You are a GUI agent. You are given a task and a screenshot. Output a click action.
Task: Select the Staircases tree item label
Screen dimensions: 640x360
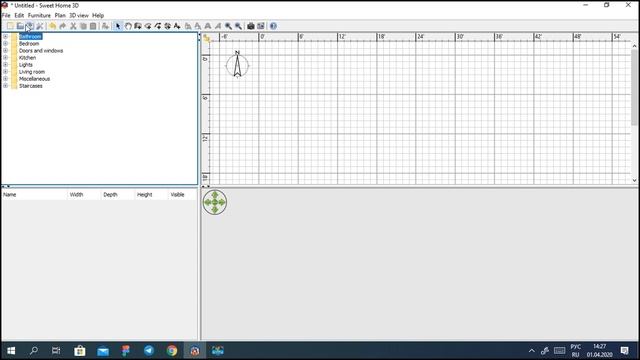pos(31,86)
